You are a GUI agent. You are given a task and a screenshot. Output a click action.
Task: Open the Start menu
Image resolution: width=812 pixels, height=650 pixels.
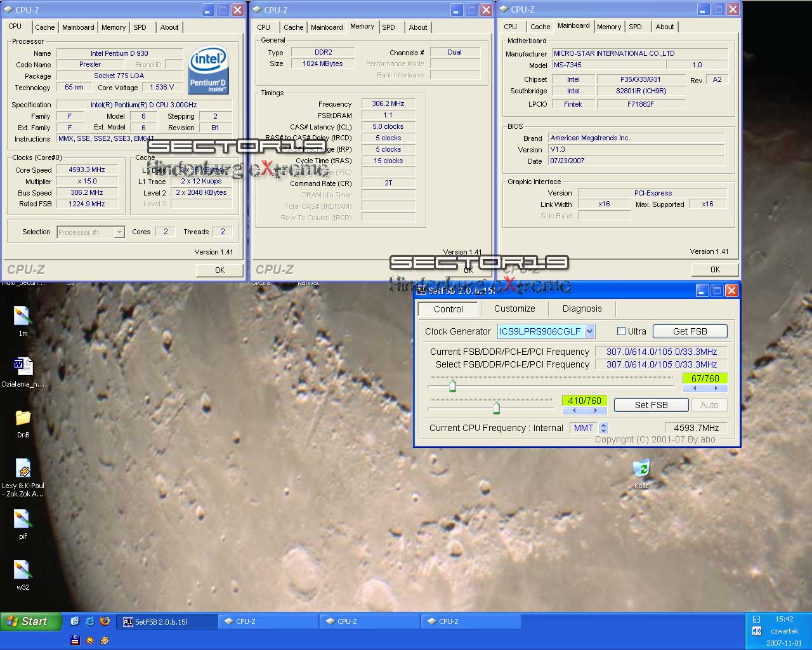click(x=31, y=621)
